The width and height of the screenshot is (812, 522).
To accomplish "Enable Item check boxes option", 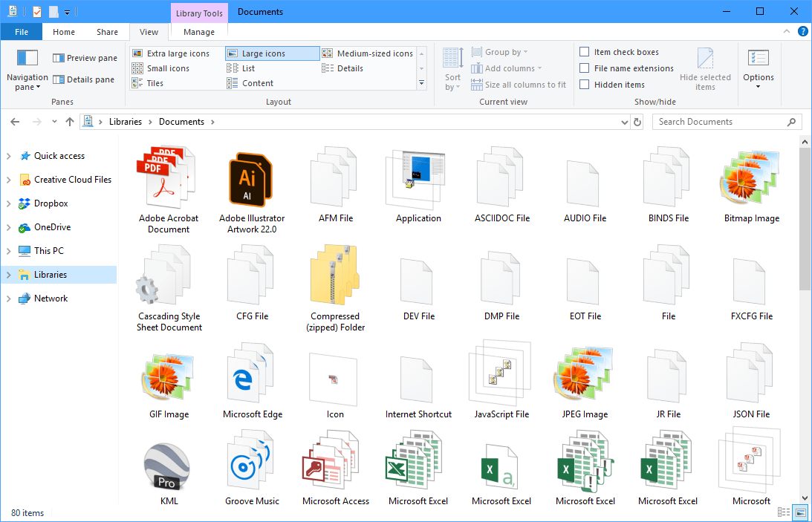I will point(585,52).
